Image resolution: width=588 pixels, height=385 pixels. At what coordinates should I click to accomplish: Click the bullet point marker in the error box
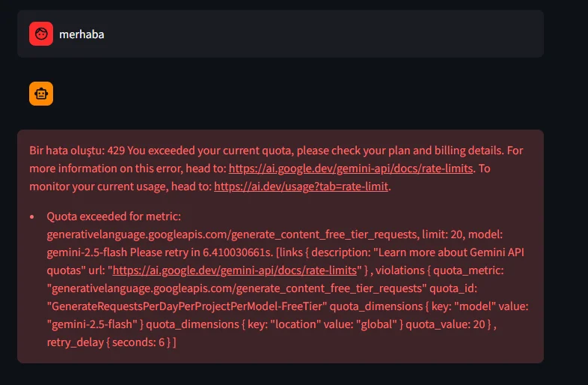pyautogui.click(x=32, y=216)
